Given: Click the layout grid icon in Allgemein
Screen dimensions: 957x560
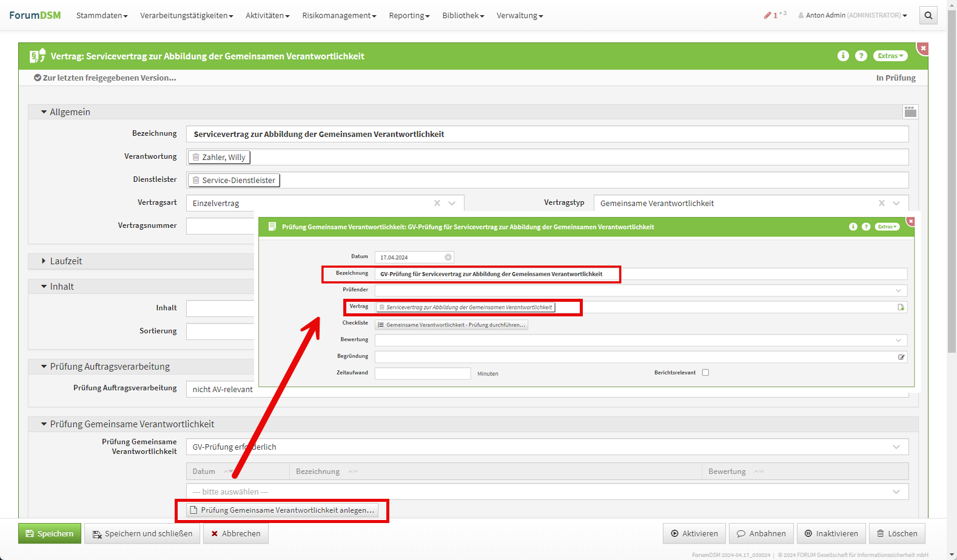Looking at the screenshot, I should [x=910, y=112].
